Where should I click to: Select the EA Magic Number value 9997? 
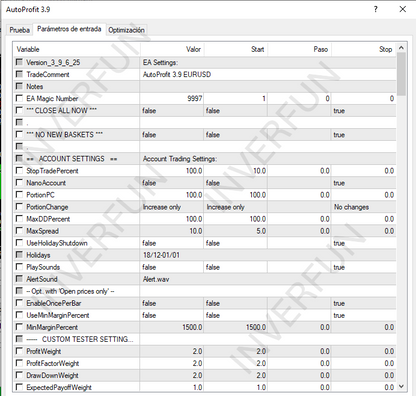[172, 98]
